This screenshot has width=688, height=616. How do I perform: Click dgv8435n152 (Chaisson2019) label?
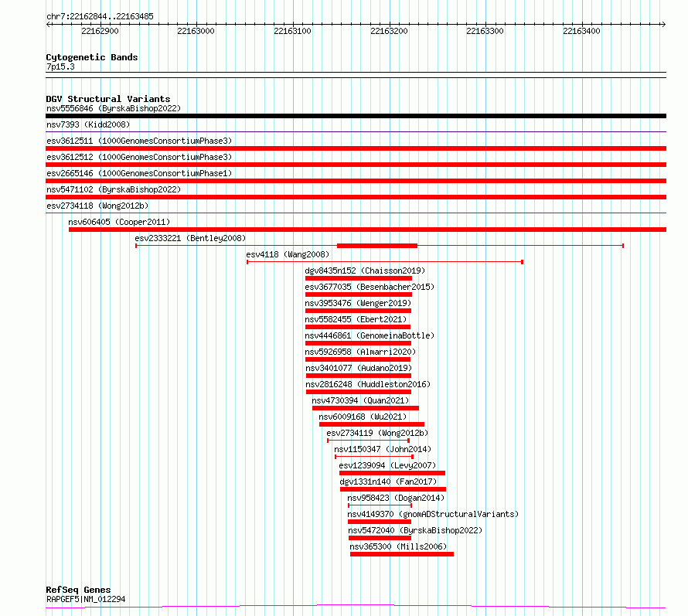(365, 271)
